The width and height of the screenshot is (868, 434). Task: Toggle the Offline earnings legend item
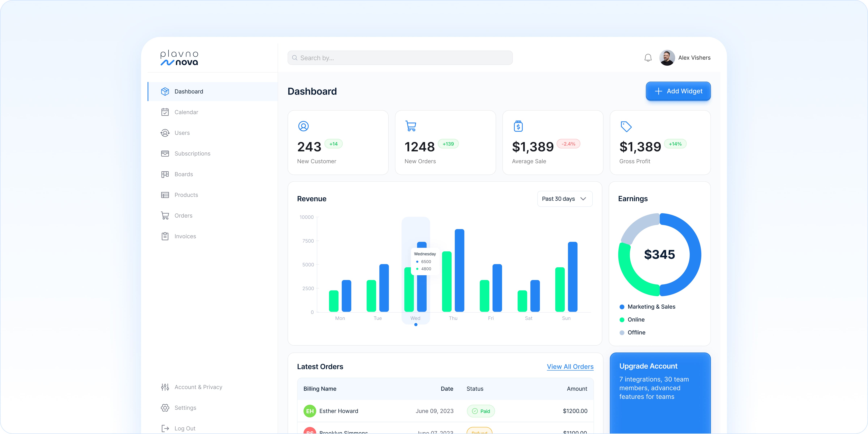tap(636, 332)
